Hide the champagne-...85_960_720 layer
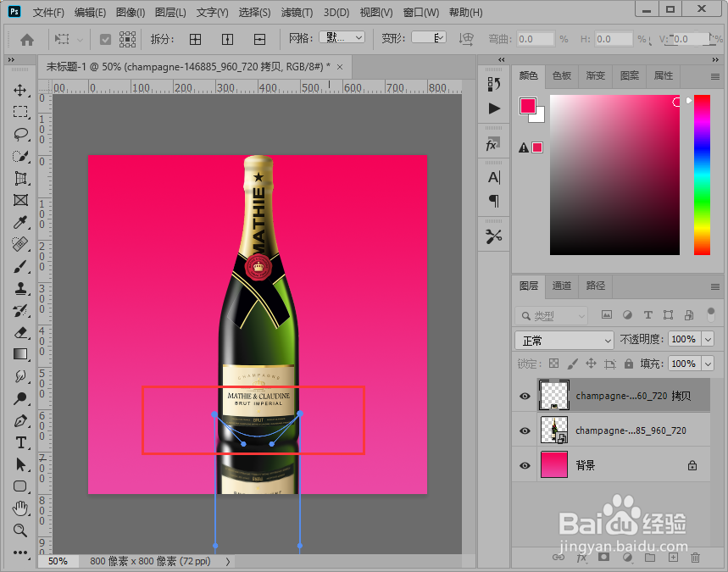This screenshot has height=572, width=728. [x=525, y=430]
